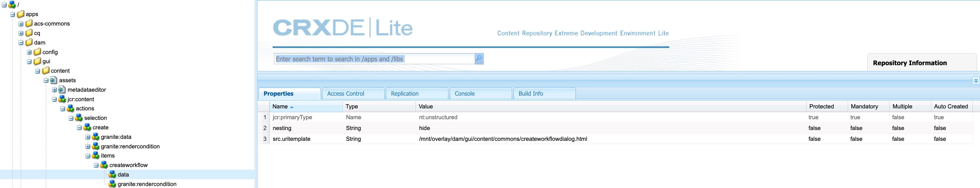Select the granite:rendercondition node under createworkflow
Image resolution: width=980 pixels, height=188 pixels.
point(147,184)
